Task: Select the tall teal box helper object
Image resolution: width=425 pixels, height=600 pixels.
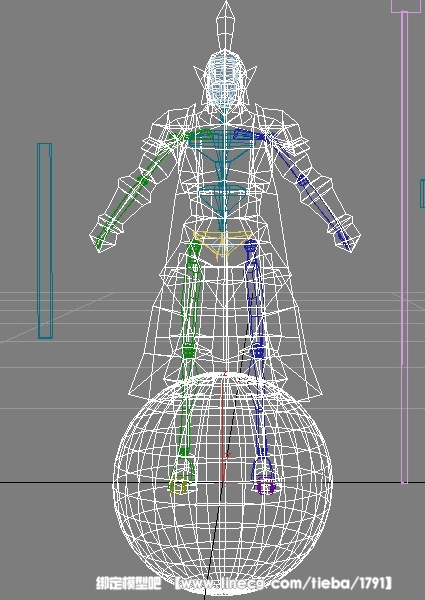Action: click(x=45, y=241)
